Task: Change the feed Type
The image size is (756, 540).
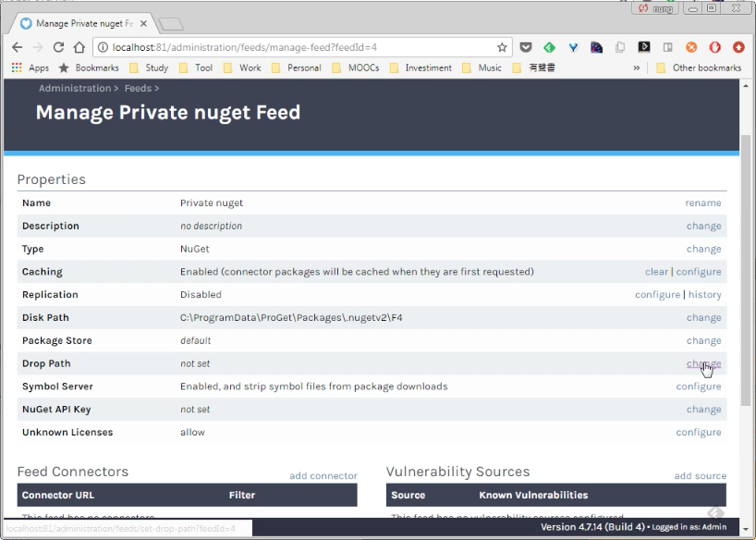Action: 704,249
